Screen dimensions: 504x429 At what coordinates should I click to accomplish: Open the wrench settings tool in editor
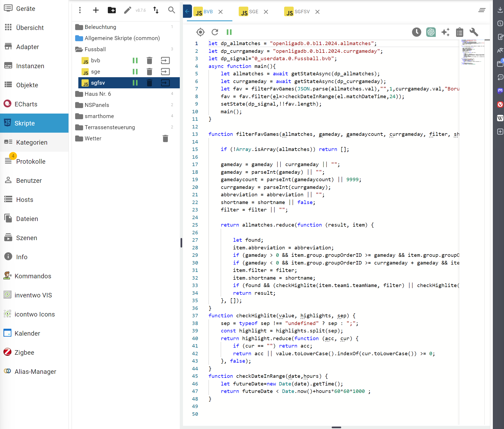tap(474, 32)
